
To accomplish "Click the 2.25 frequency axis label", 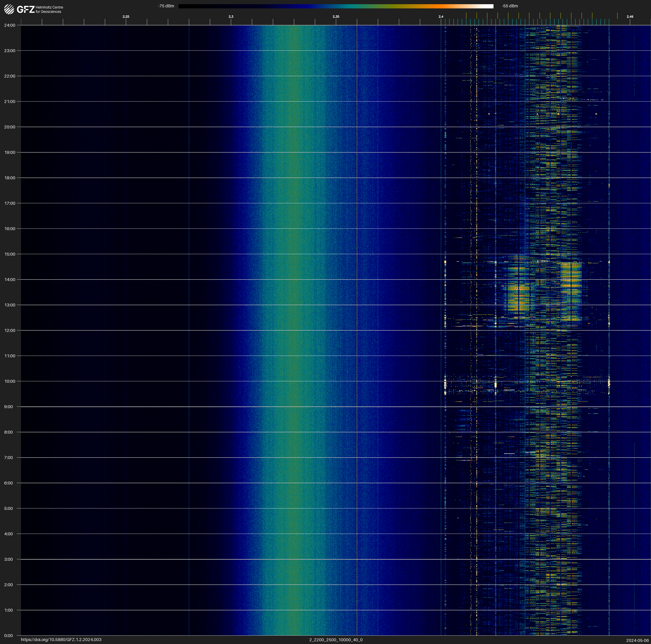I will [x=126, y=17].
